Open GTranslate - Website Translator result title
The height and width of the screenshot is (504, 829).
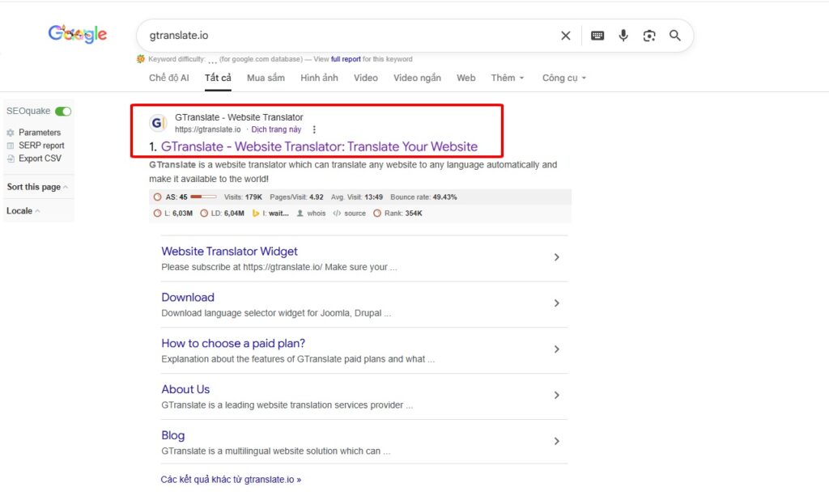coord(319,146)
